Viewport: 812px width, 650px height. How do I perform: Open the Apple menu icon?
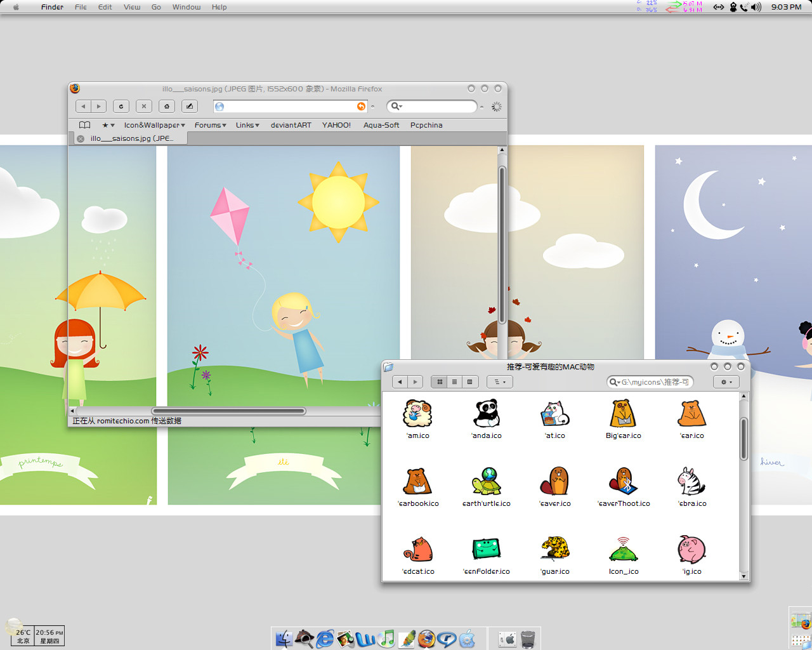pos(16,7)
